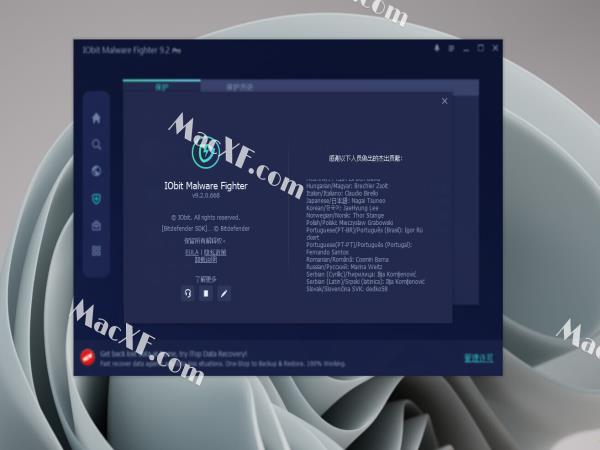The width and height of the screenshot is (600, 450).
Task: Open the globe Browser Protect sidebar icon
Action: [x=96, y=171]
